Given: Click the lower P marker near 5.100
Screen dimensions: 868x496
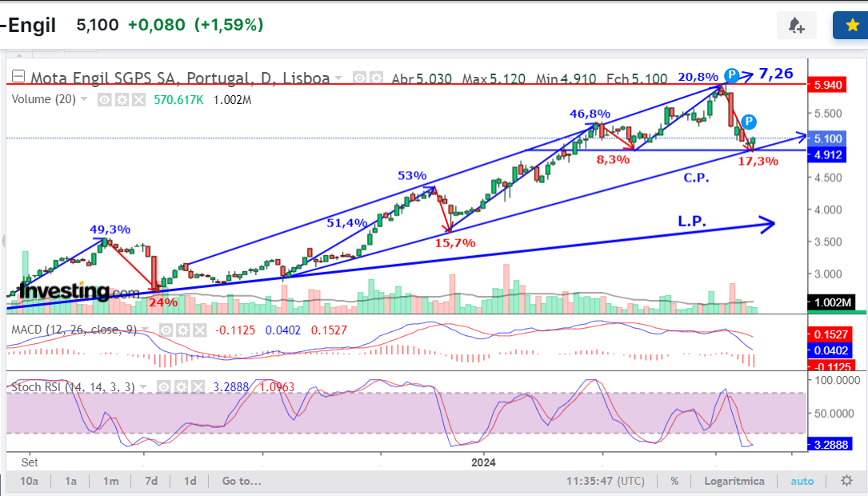Looking at the screenshot, I should (x=749, y=122).
